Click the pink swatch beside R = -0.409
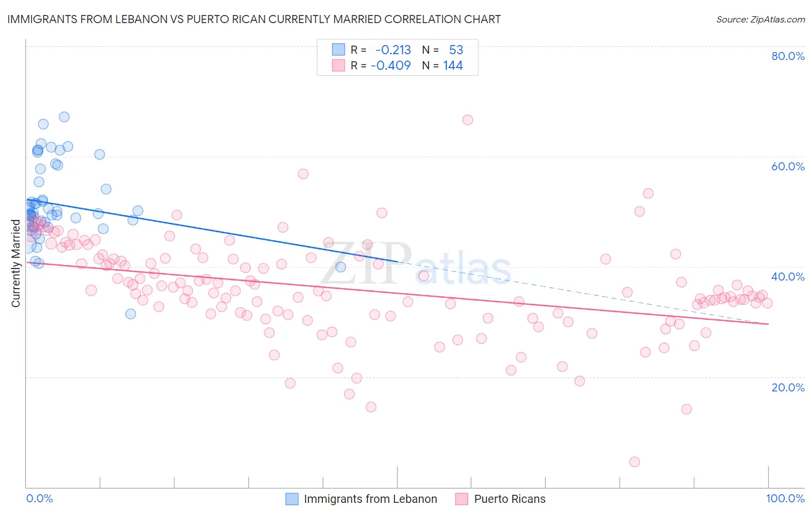 click(x=338, y=65)
